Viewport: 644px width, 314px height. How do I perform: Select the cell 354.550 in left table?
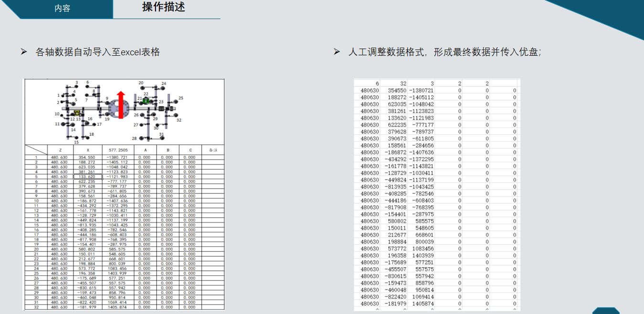point(88,157)
